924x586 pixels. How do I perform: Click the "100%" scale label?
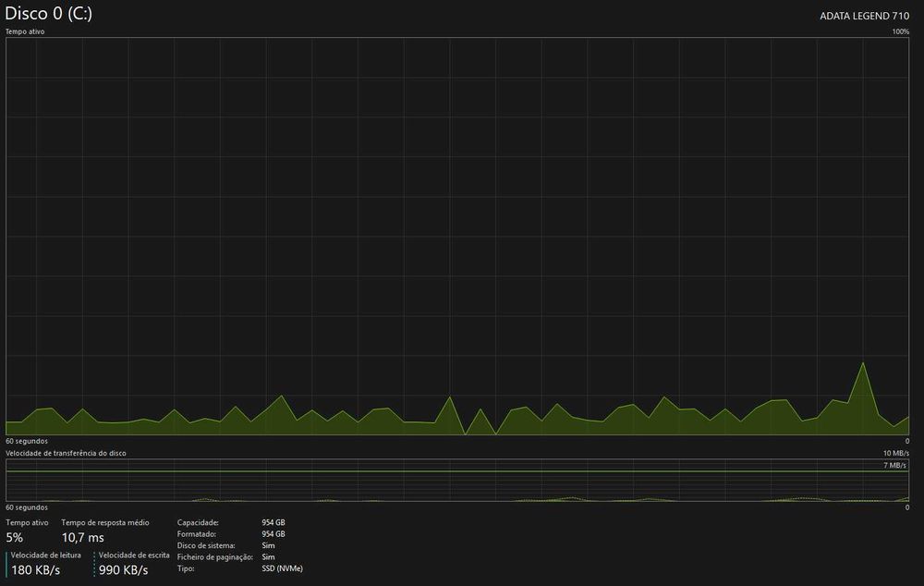pyautogui.click(x=900, y=31)
